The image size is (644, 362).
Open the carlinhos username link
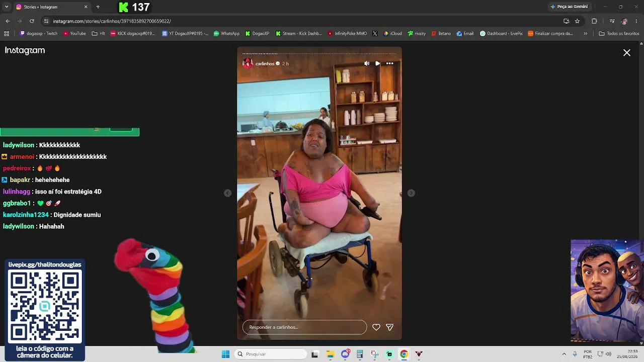(x=265, y=64)
